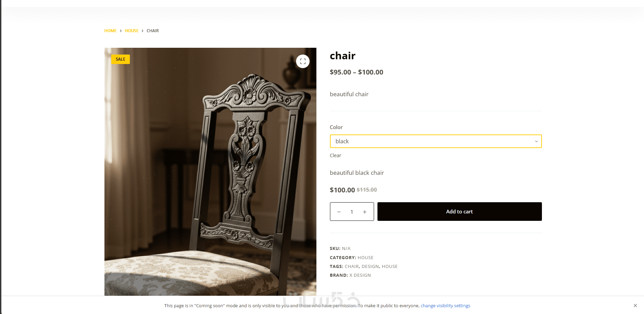The height and width of the screenshot is (314, 644).
Task: Go to HOME breadcrumb link
Action: 110,31
